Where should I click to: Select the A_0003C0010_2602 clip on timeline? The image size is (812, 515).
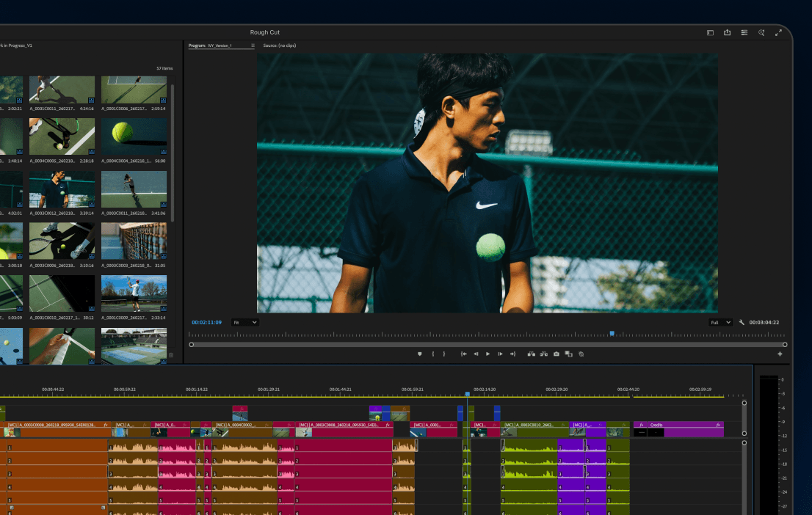[x=536, y=429]
